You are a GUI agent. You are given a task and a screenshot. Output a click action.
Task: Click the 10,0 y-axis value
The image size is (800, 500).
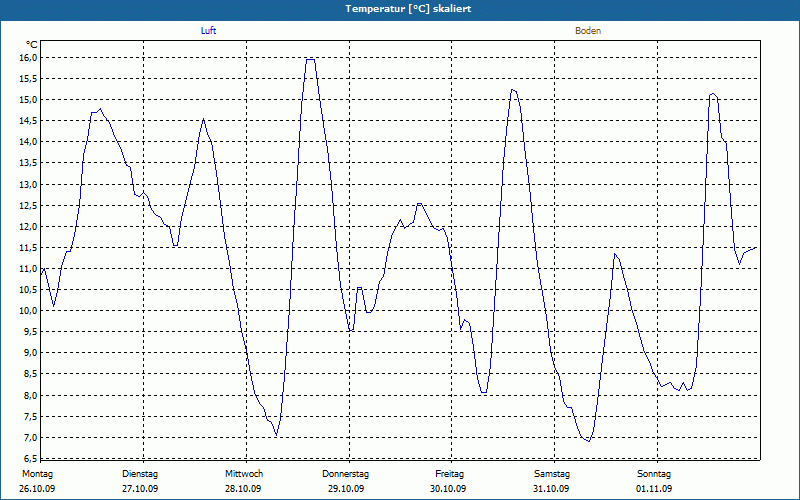[x=29, y=311]
